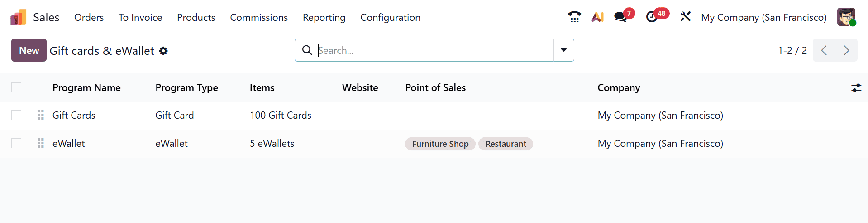Image resolution: width=868 pixels, height=223 pixels.
Task: Go to the next page arrow
Action: (846, 50)
